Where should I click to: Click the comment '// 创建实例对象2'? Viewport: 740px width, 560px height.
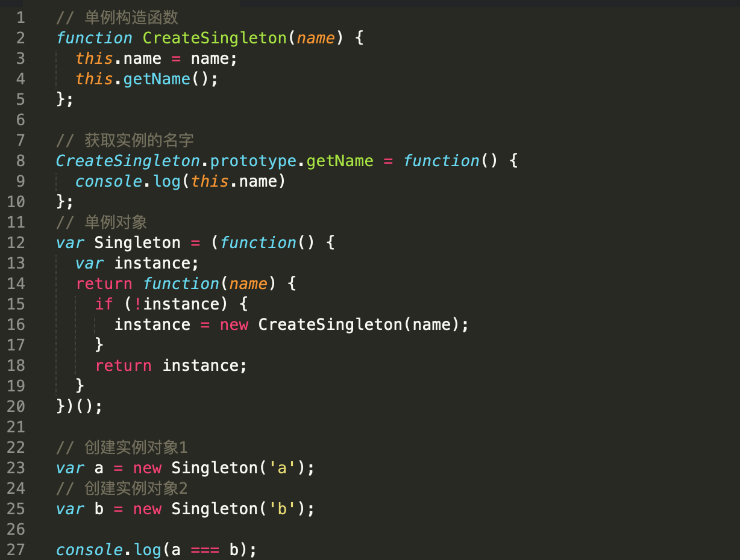[x=122, y=488]
